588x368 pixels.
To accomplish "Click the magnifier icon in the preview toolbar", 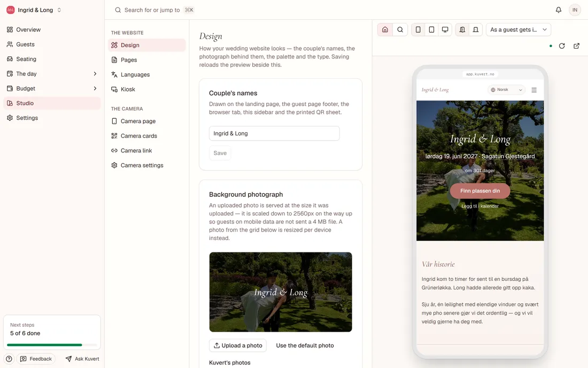I will coord(400,29).
